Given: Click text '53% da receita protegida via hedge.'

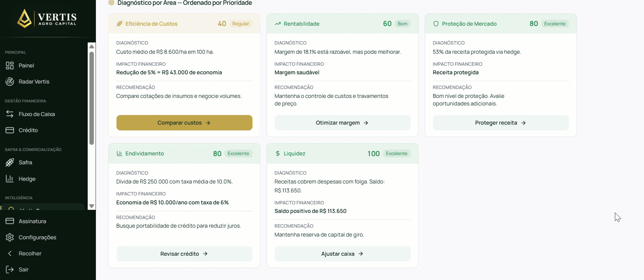Looking at the screenshot, I should [477, 52].
